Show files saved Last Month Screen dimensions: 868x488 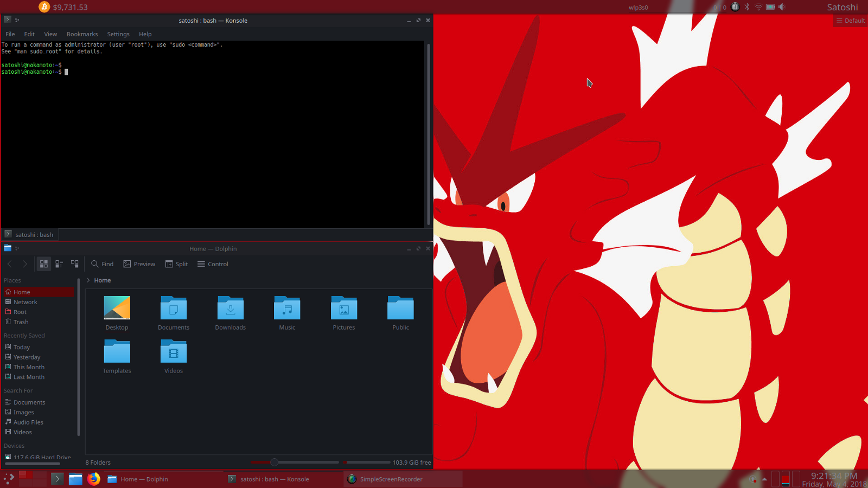[x=39, y=377]
